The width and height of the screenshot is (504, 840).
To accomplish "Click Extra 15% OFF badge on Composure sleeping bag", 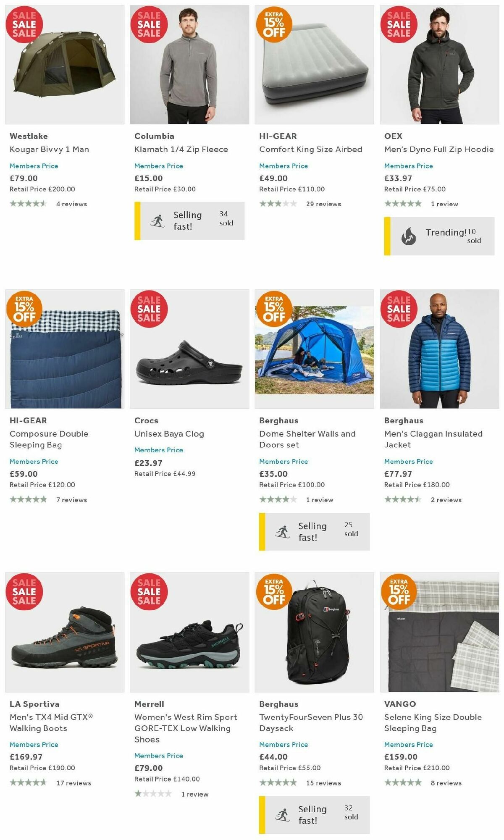I will 24,308.
